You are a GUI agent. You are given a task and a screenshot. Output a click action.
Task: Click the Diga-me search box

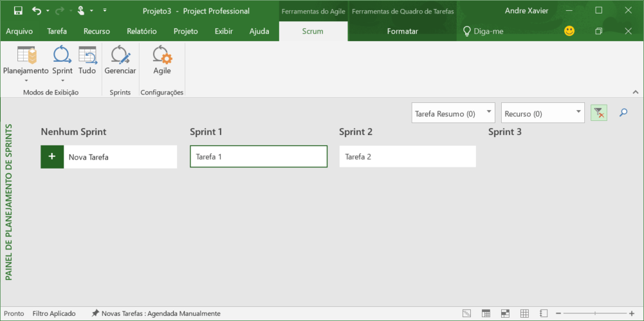[483, 31]
